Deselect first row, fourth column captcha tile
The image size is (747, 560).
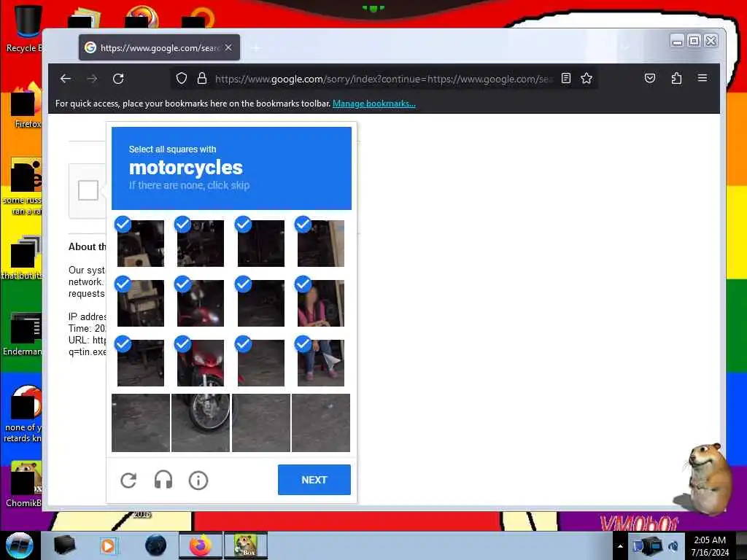(x=321, y=243)
